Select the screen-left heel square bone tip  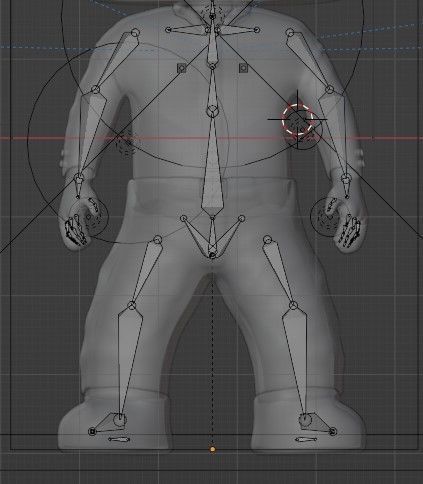[92, 432]
